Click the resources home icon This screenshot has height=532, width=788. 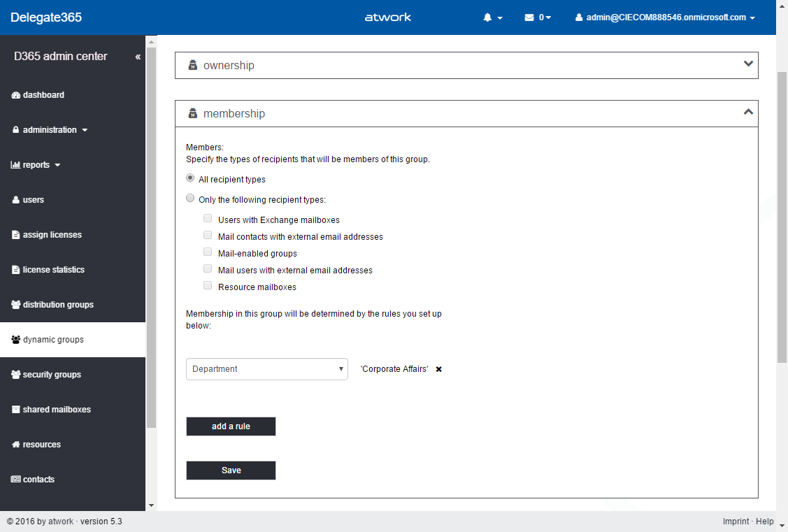point(16,445)
